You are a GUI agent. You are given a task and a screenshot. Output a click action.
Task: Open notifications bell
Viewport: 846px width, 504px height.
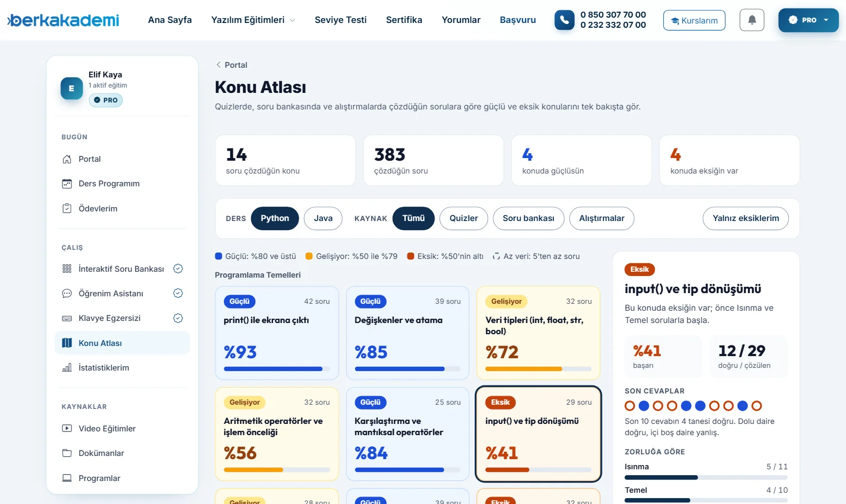(752, 20)
